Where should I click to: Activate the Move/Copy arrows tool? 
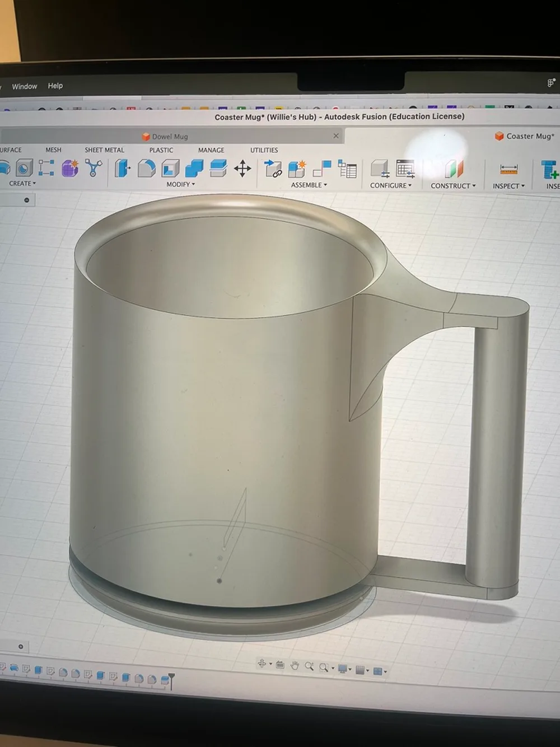[242, 169]
